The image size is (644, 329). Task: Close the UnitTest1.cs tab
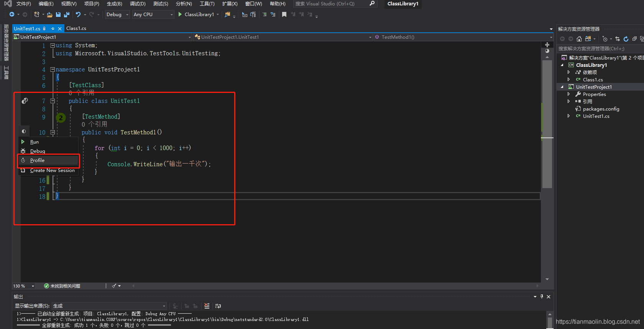60,29
